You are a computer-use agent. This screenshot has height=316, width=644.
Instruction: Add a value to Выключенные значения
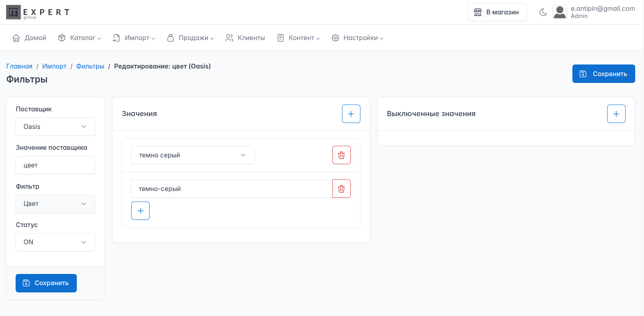point(616,114)
